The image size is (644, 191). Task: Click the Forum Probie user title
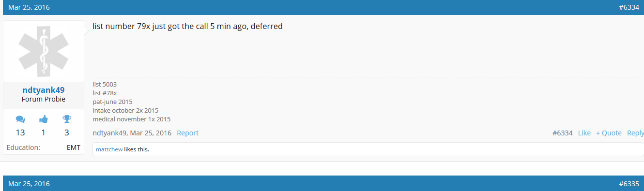coord(44,99)
